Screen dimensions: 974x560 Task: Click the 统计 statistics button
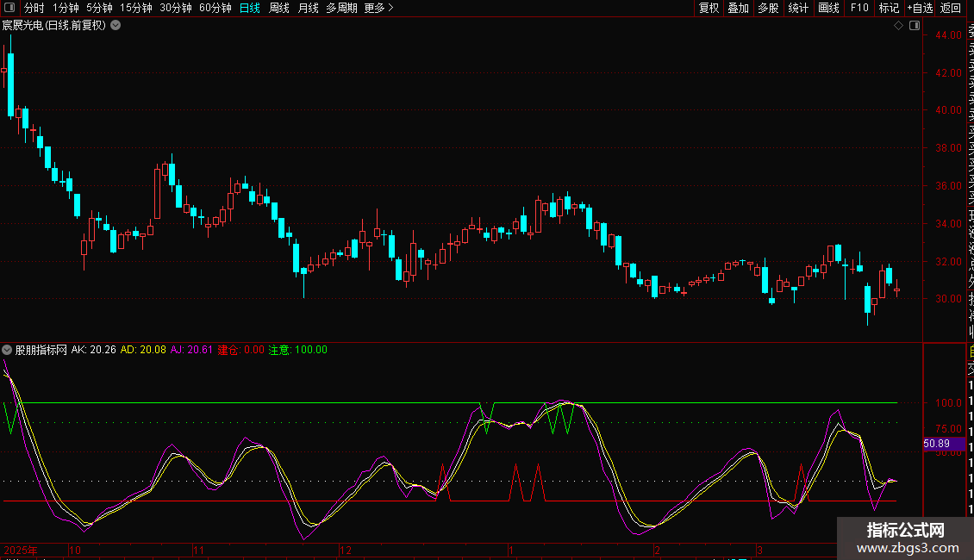798,8
